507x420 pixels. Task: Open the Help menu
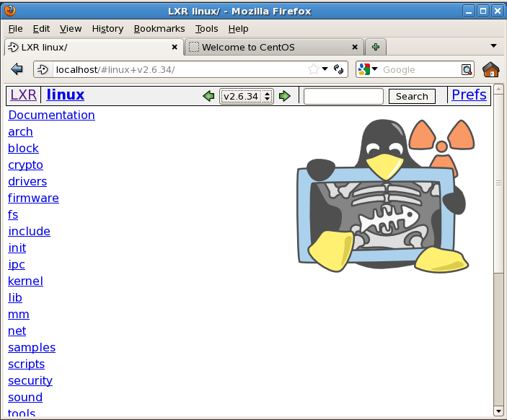[238, 29]
